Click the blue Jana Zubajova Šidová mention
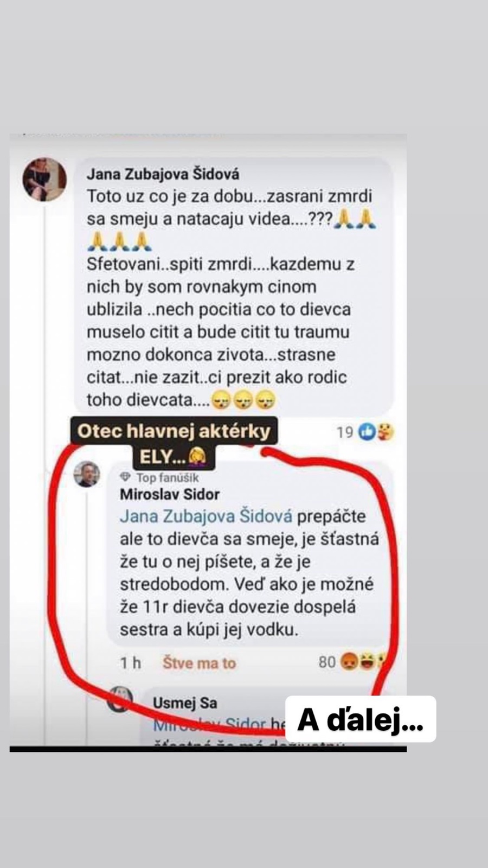This screenshot has height=868, width=488. pos(206,516)
